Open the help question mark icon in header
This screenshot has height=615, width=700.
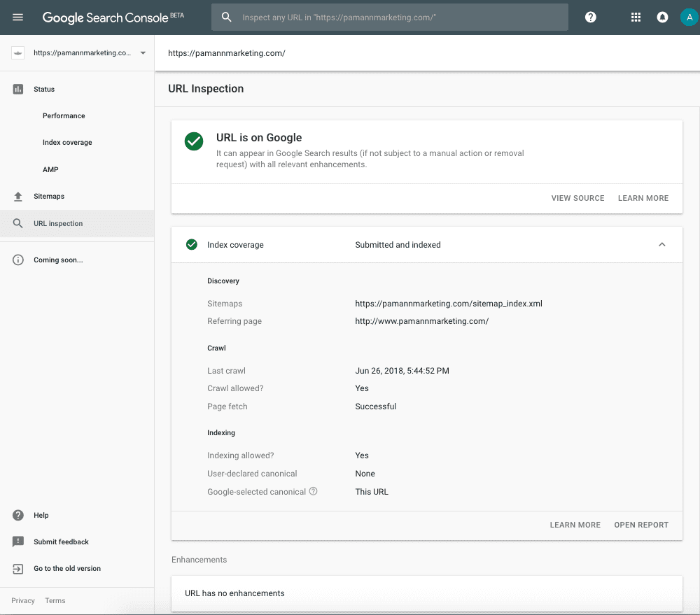(591, 17)
